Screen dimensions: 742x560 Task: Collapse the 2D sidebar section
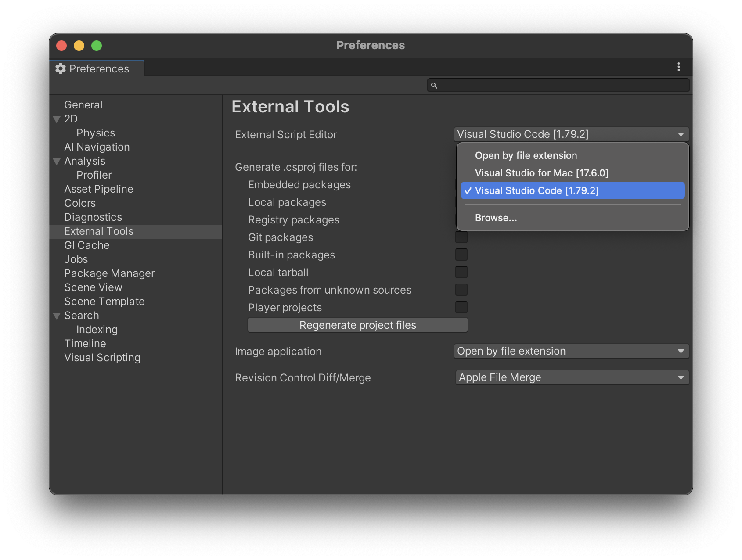click(x=56, y=119)
